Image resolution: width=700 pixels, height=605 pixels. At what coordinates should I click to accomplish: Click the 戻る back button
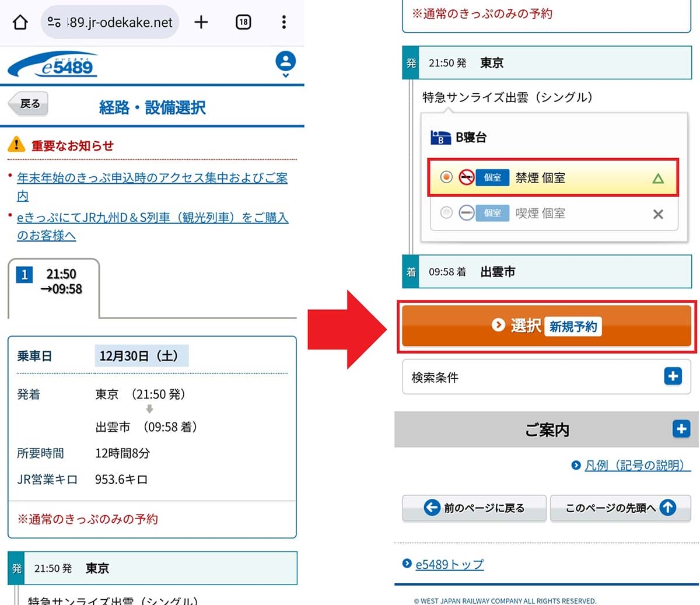point(29,104)
